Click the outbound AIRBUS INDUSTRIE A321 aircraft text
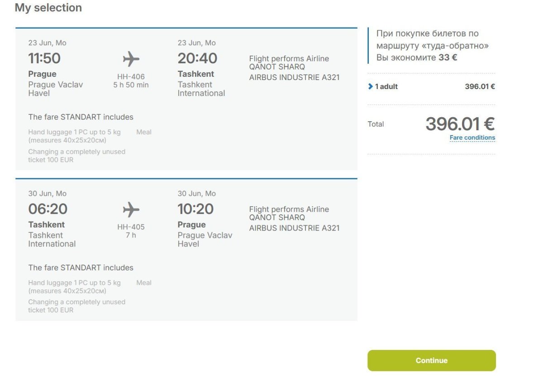The image size is (543, 392). click(x=294, y=77)
